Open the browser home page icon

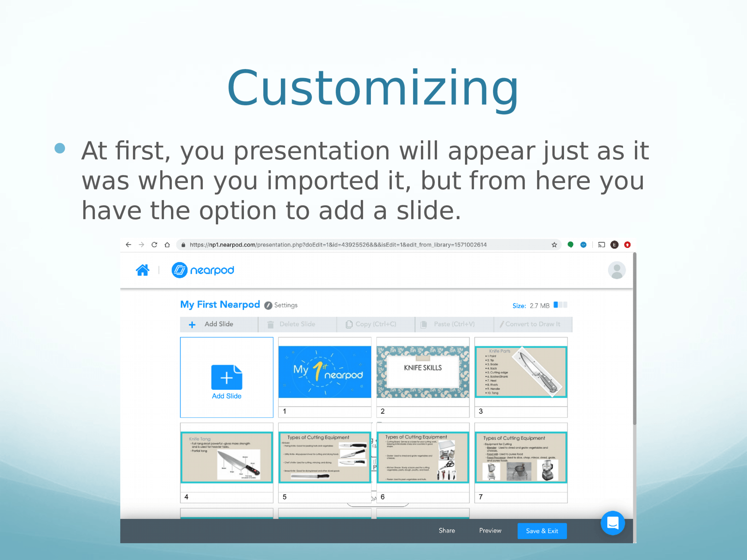167,245
